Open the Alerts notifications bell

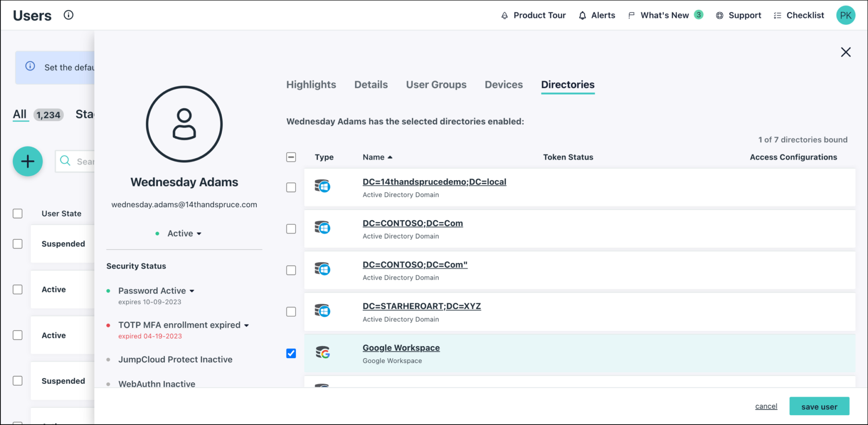coord(582,15)
